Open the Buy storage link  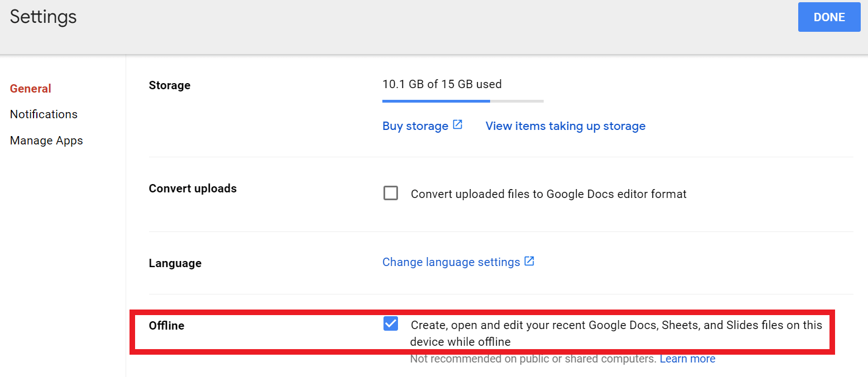pos(415,126)
